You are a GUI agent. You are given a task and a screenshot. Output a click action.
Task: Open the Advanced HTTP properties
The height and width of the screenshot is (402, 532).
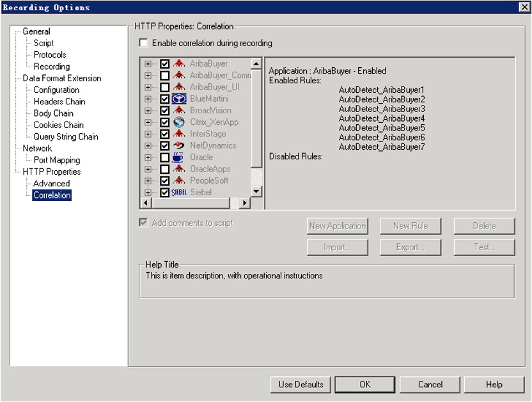[x=52, y=183]
